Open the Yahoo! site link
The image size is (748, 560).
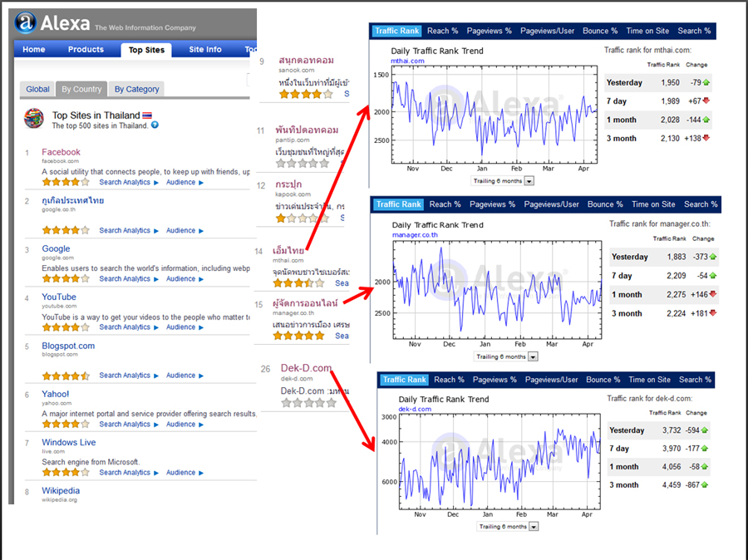pyautogui.click(x=56, y=394)
